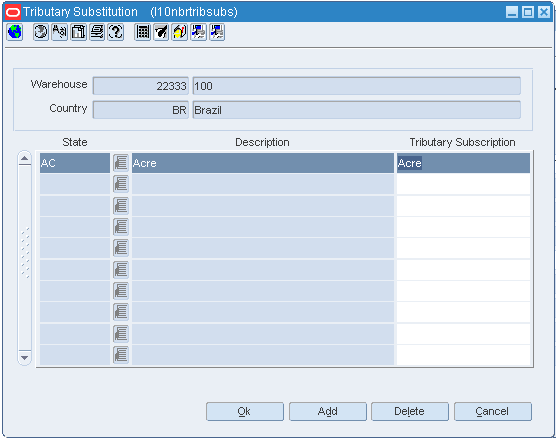This screenshot has height=440, width=556.
Task: Open the list of values for state AC
Action: [121, 163]
